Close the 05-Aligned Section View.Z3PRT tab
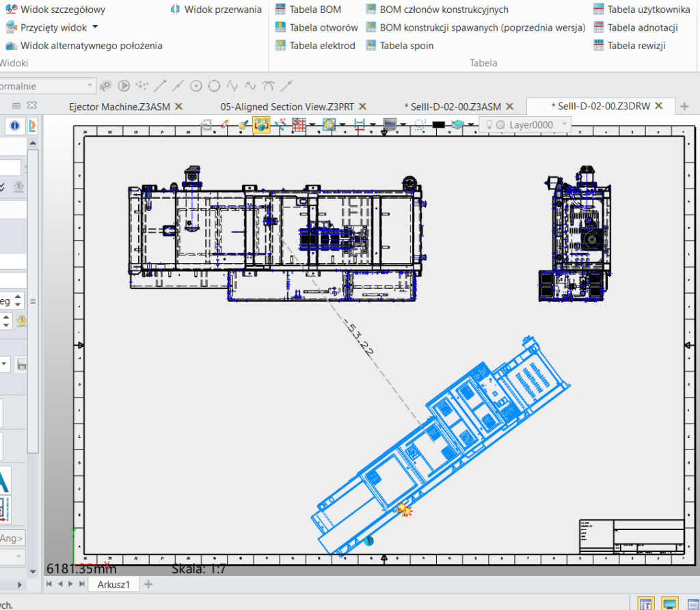The image size is (700, 610). click(x=362, y=107)
